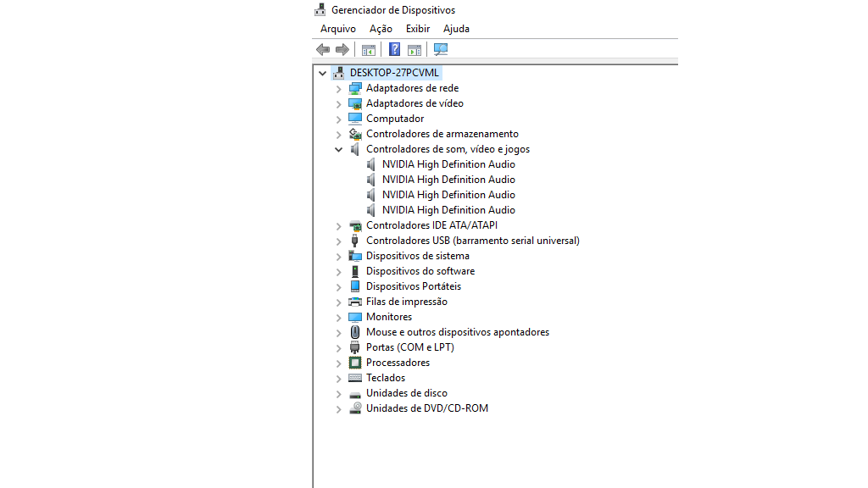The image size is (868, 488).
Task: Click the Gerenciador de Dispositivos title icon
Action: pos(320,9)
